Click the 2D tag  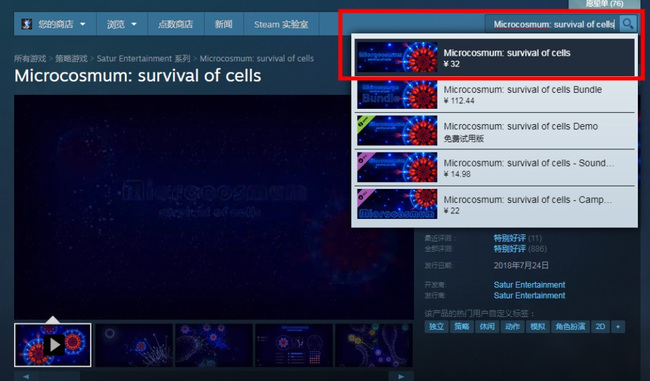tap(600, 327)
